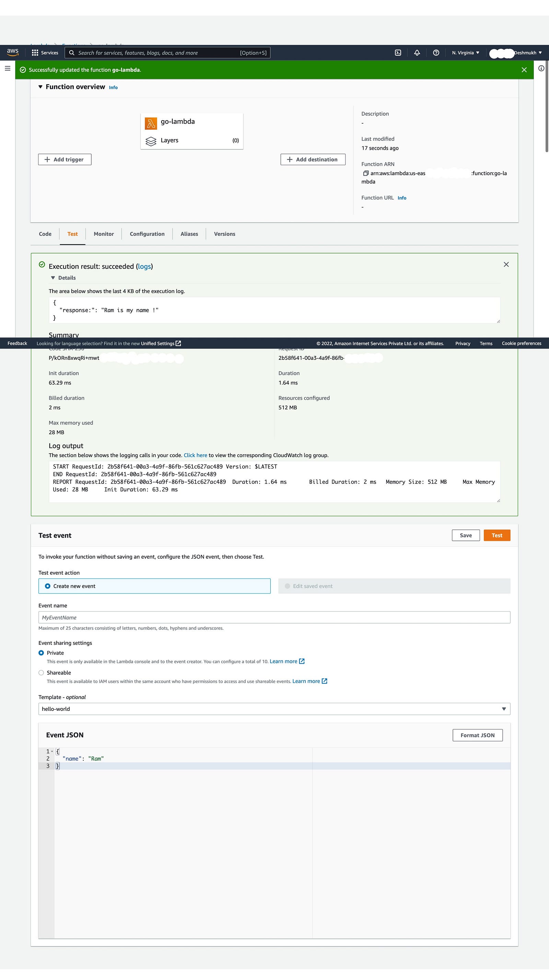Open the notifications bell
This screenshot has width=549, height=980.
click(x=417, y=53)
